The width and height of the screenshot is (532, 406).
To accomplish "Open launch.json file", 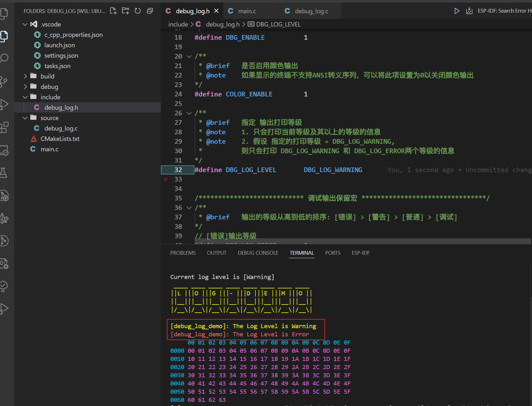I will point(88,45).
